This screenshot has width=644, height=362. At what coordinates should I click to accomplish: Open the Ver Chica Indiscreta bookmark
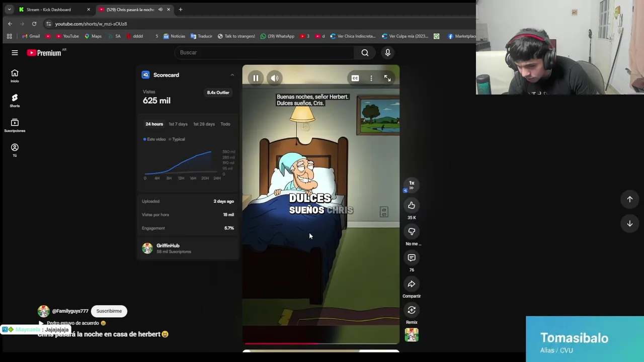353,36
